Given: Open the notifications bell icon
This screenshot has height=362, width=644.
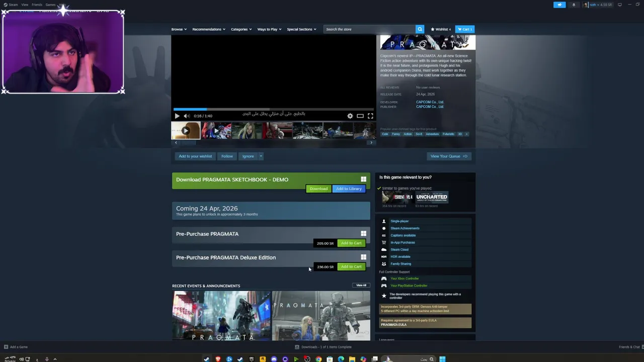Looking at the screenshot, I should 574,5.
